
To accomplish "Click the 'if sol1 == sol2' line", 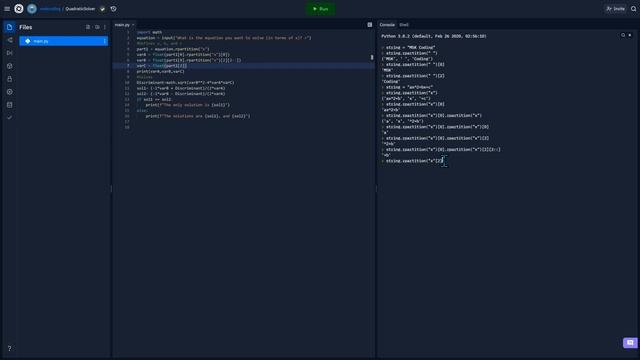I will click(x=154, y=99).
